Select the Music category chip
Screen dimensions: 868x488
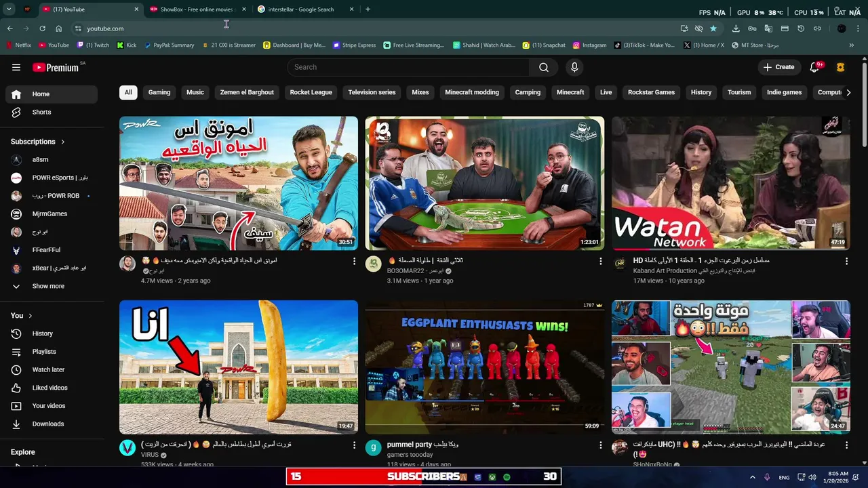[195, 92]
